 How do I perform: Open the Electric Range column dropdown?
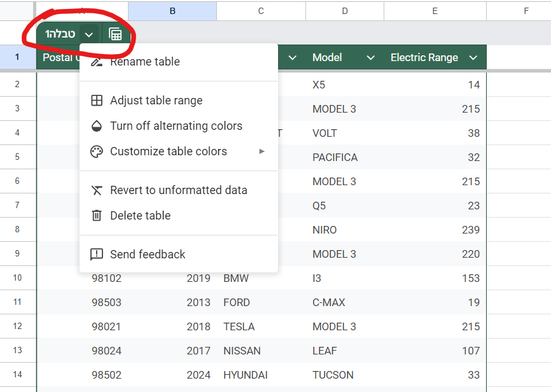[x=473, y=58]
